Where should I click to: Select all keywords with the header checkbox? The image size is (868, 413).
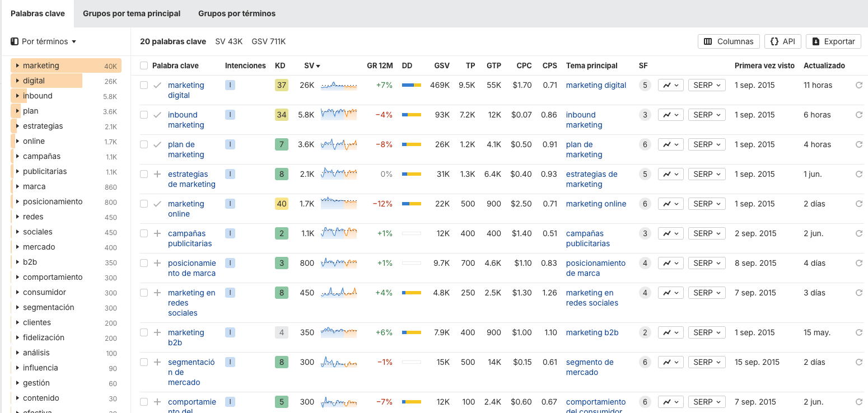[143, 65]
